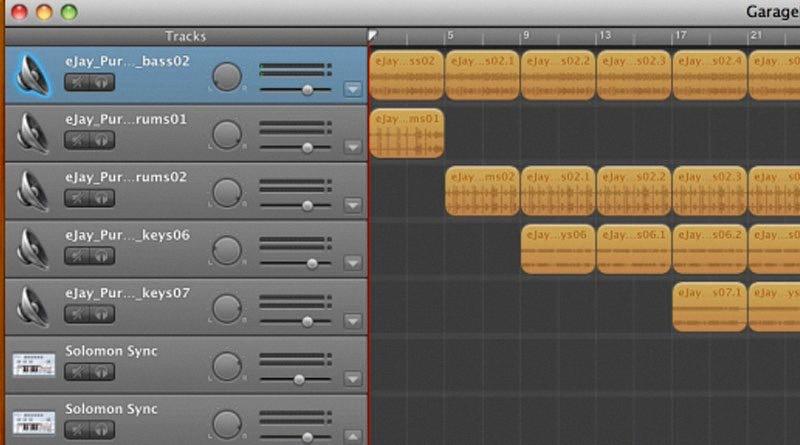This screenshot has width=800, height=445.
Task: Solo the eJay_Pur..._bass02 track with headphones button
Action: pyautogui.click(x=102, y=82)
